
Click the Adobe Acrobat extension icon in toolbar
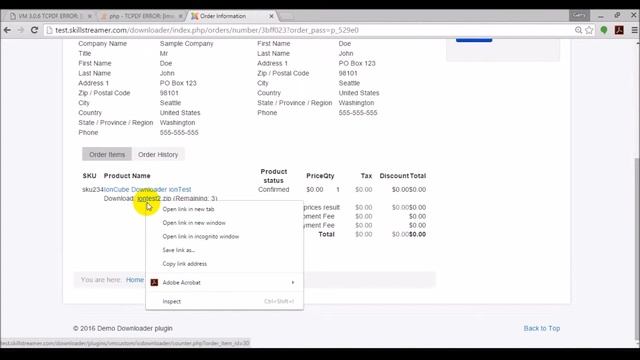click(x=619, y=30)
